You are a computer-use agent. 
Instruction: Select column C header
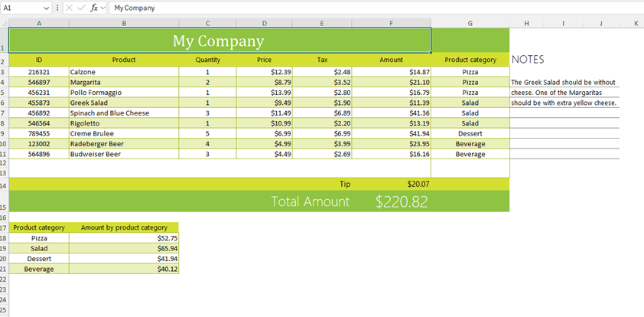click(208, 24)
